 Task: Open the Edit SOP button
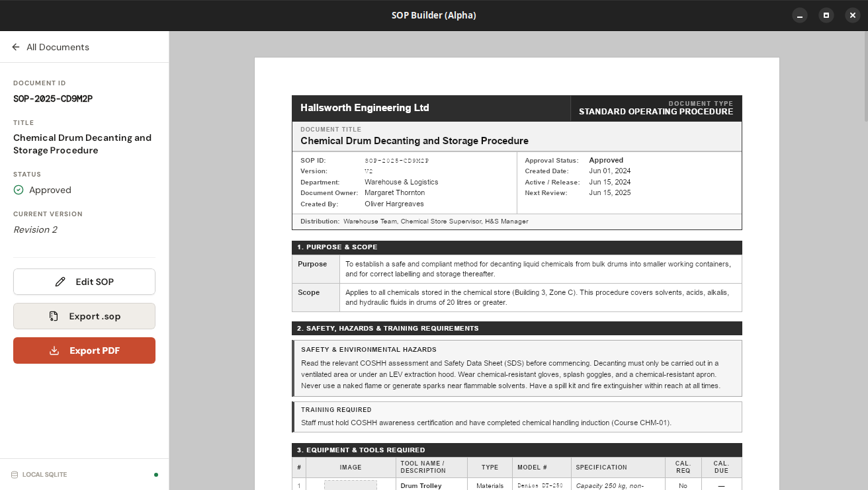pos(84,282)
